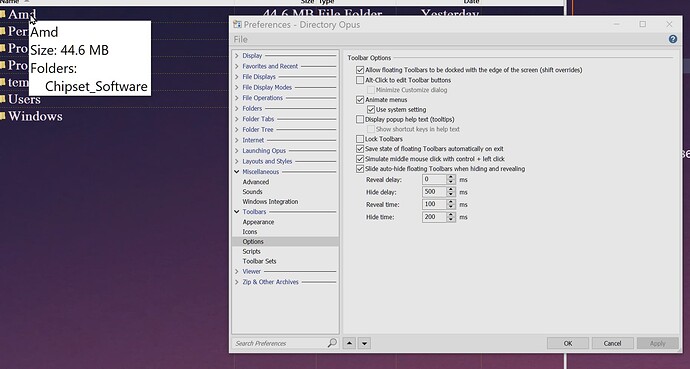Image resolution: width=690 pixels, height=369 pixels.
Task: Click the search magnifier in Search Preferences
Action: (x=332, y=343)
